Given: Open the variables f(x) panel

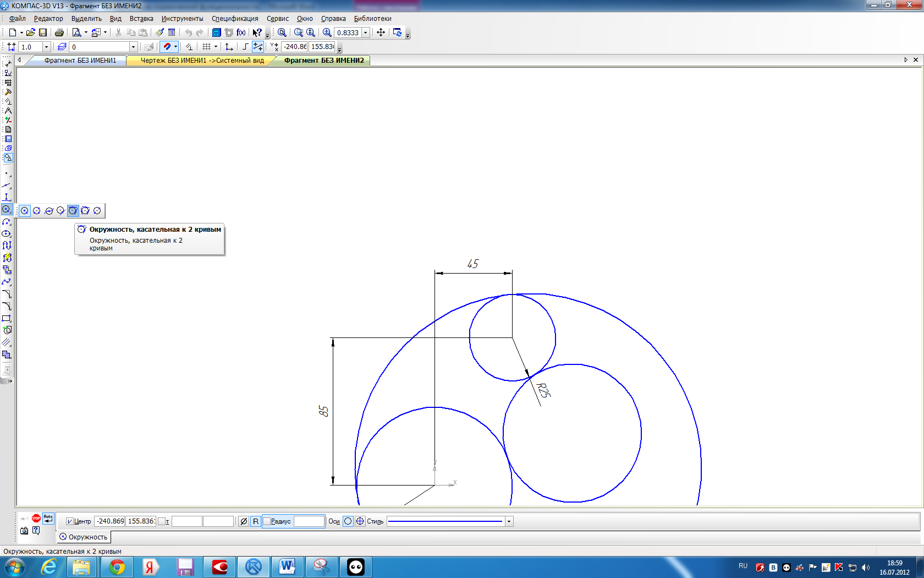Looking at the screenshot, I should (241, 32).
